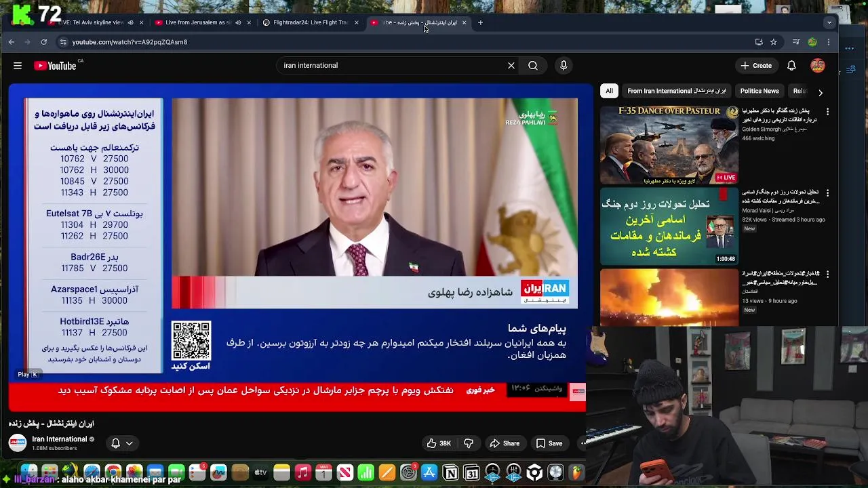Go back with the browser back arrow

(12, 42)
